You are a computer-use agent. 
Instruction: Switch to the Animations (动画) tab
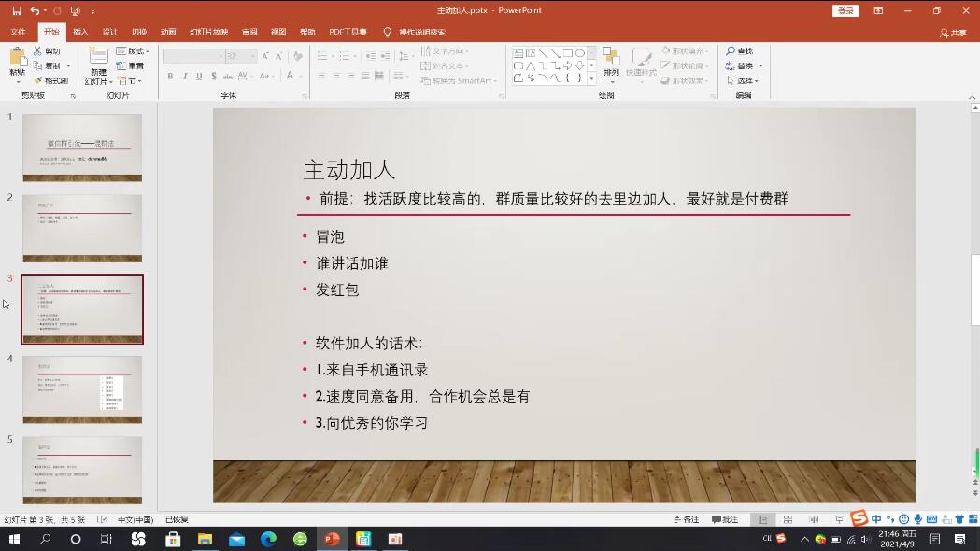pyautogui.click(x=167, y=32)
